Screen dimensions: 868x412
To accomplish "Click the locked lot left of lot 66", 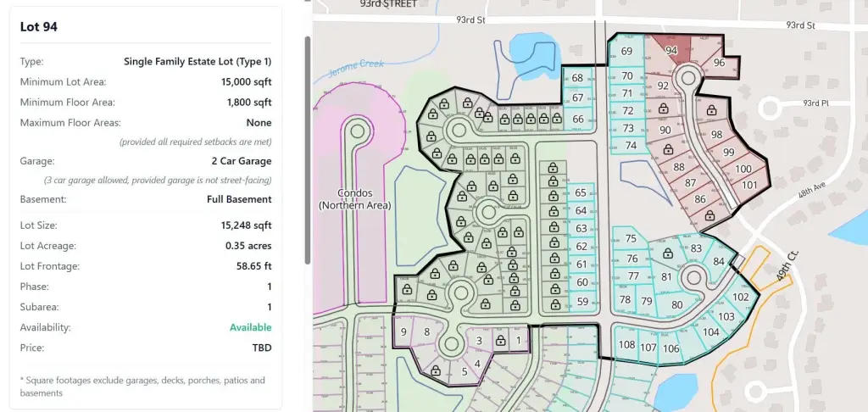I will click(x=555, y=120).
